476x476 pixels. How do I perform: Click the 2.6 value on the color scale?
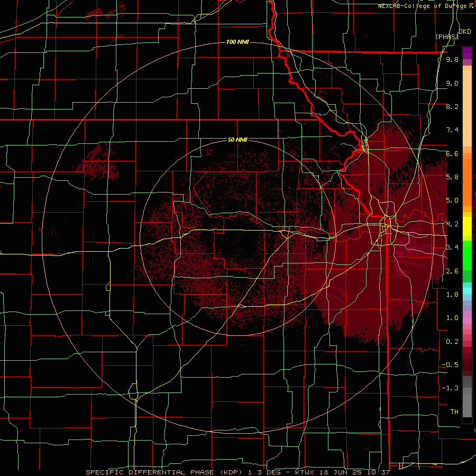(x=452, y=271)
